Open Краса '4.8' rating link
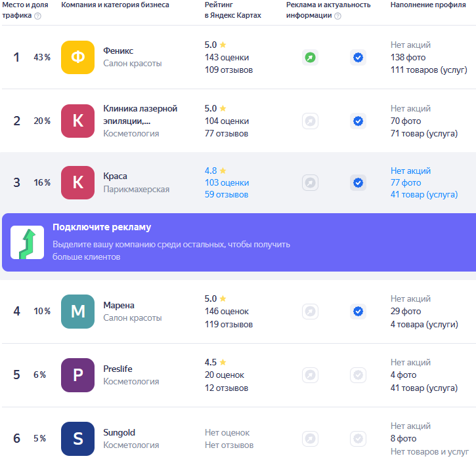 click(x=211, y=171)
